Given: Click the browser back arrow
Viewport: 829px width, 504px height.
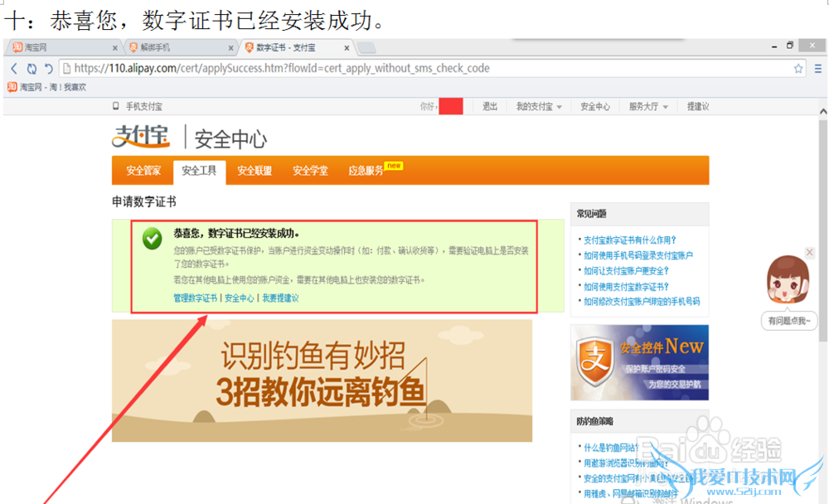Looking at the screenshot, I should point(14,68).
